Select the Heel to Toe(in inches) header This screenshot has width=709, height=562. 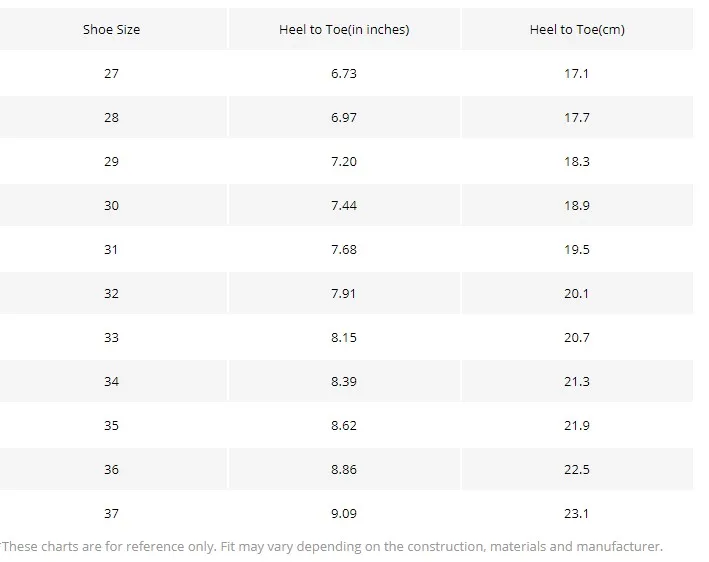click(x=344, y=29)
